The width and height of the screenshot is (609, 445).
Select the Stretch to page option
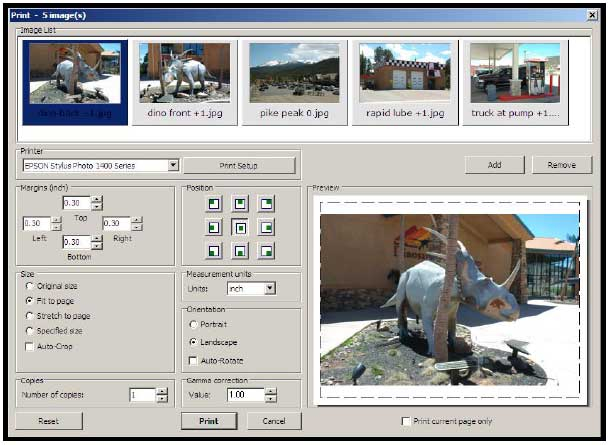(x=29, y=316)
